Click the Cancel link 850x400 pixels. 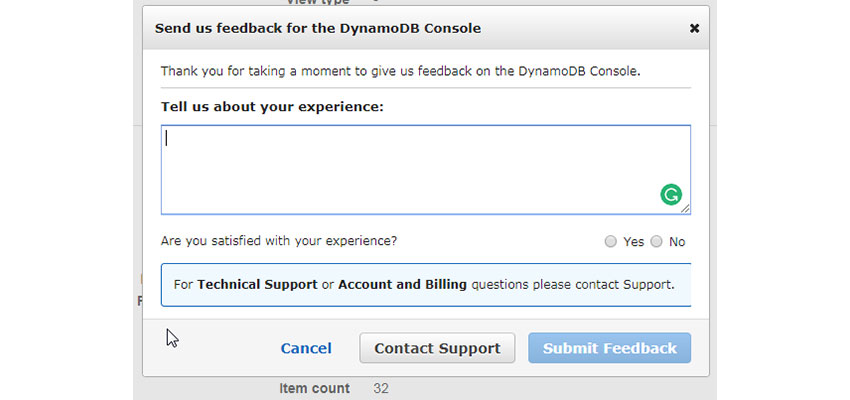click(306, 349)
